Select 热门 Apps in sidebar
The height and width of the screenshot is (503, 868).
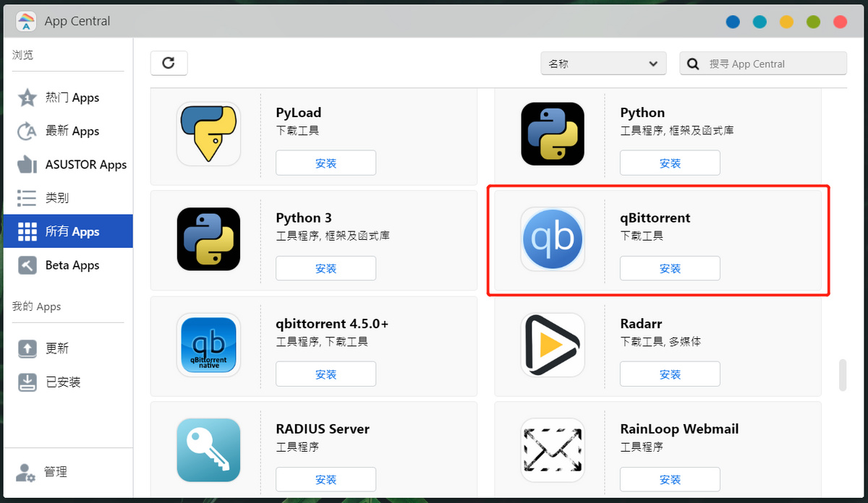click(67, 98)
